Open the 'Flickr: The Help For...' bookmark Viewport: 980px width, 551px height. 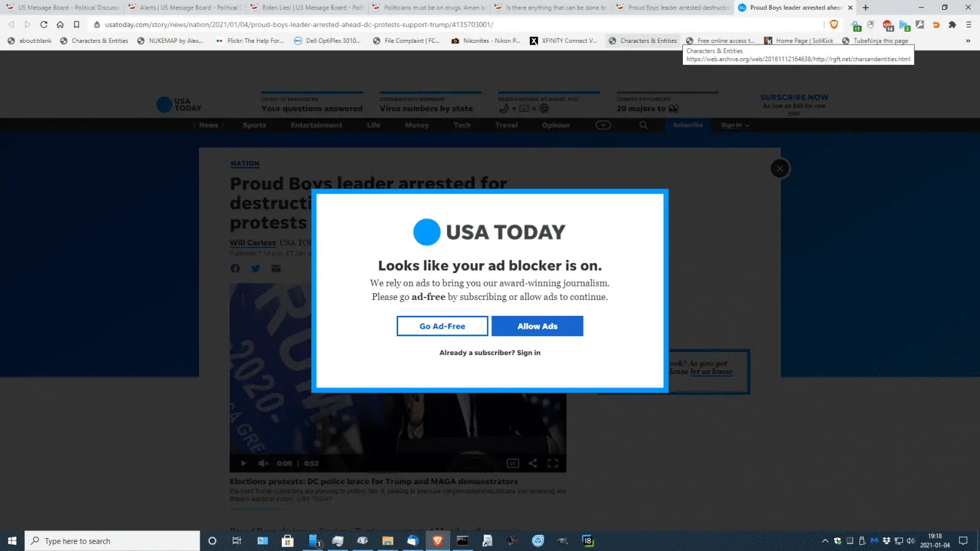click(x=250, y=40)
